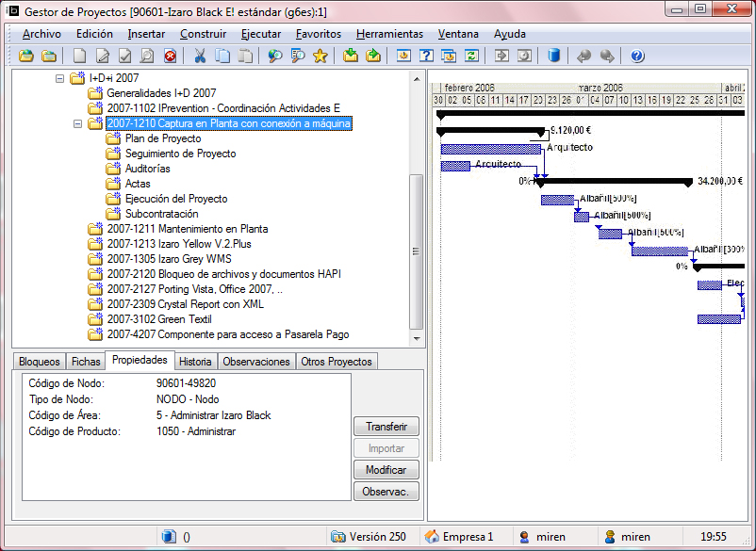Select 2007-1213 Izaro Yellow V.2.Plus
The image size is (756, 551).
pos(179,244)
